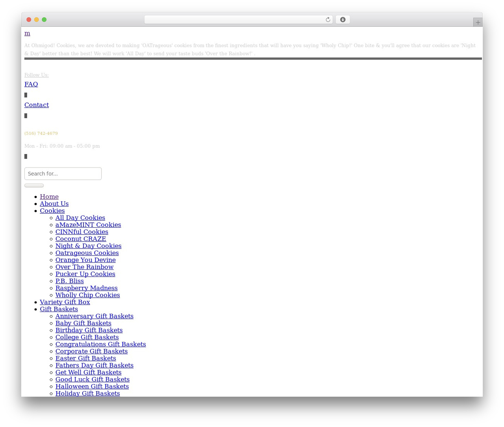Open the Cookies menu item
The width and height of the screenshot is (504, 427).
(52, 211)
